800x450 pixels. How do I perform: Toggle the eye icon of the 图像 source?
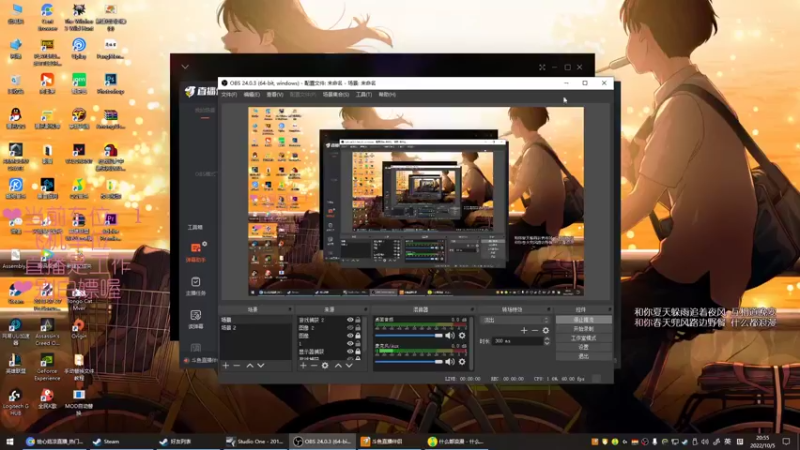[x=350, y=336]
